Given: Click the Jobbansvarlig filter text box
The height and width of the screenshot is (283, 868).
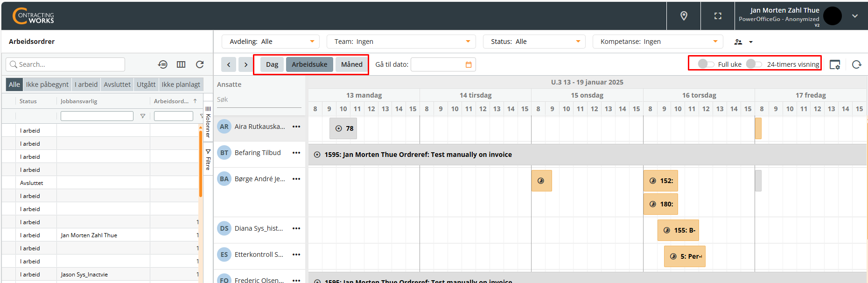Looking at the screenshot, I should tap(97, 116).
